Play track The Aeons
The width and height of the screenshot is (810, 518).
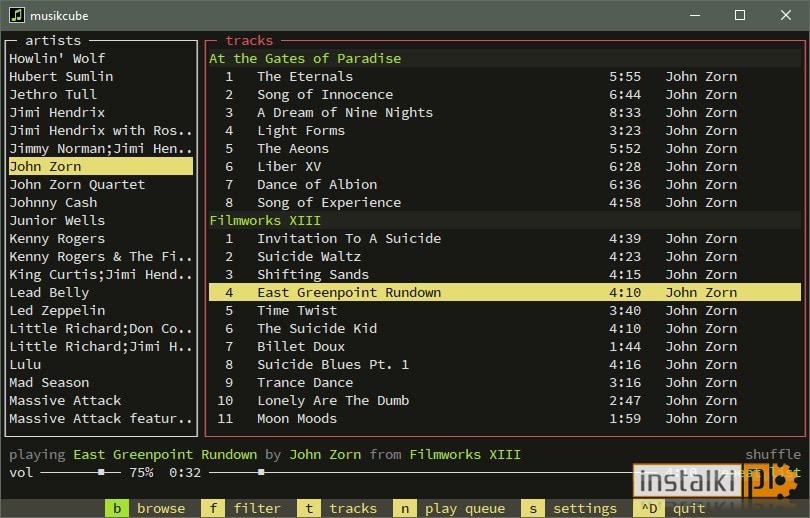click(x=505, y=149)
